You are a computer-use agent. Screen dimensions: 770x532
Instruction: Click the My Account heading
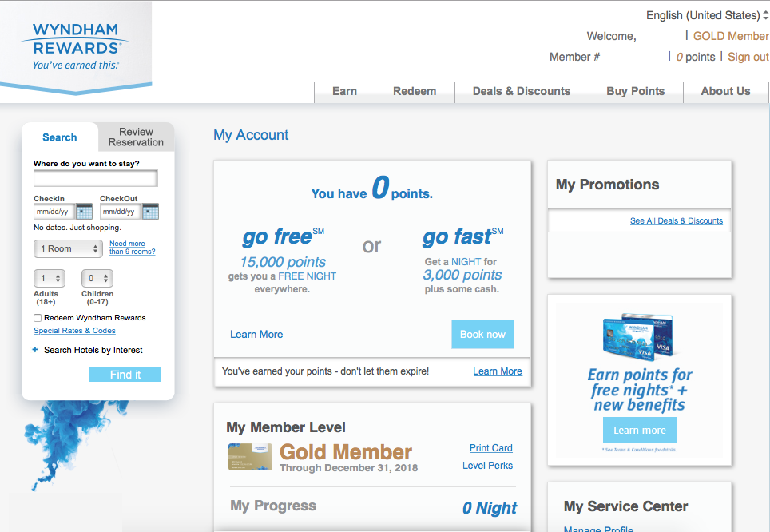point(251,135)
